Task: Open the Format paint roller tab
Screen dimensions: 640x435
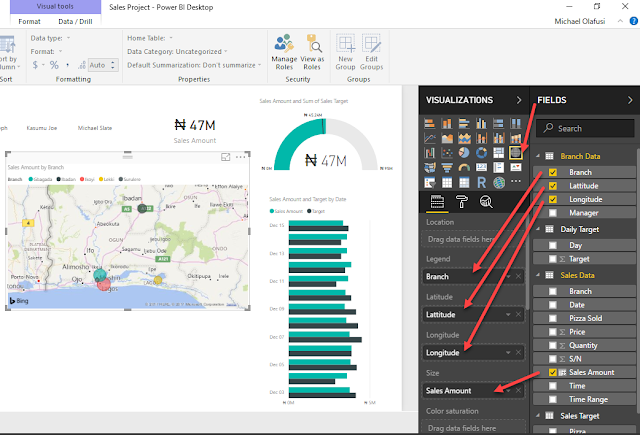Action: point(462,202)
